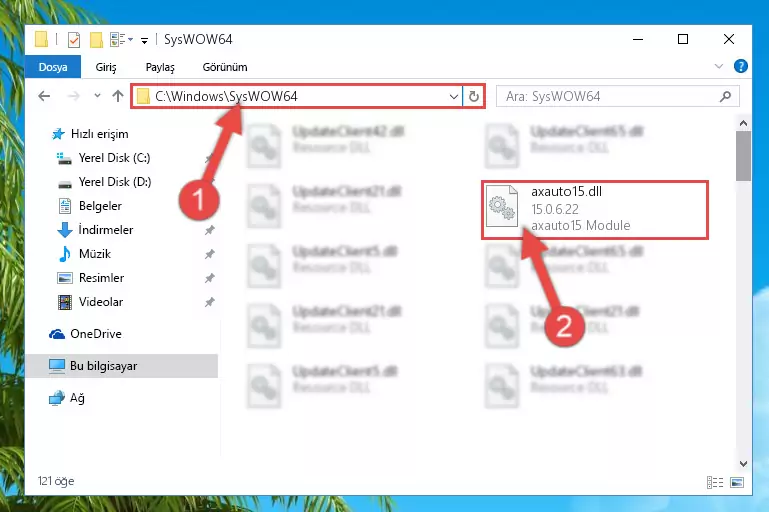Click the axauto15.dll gear file icon
769x512 pixels.
pyautogui.click(x=502, y=206)
